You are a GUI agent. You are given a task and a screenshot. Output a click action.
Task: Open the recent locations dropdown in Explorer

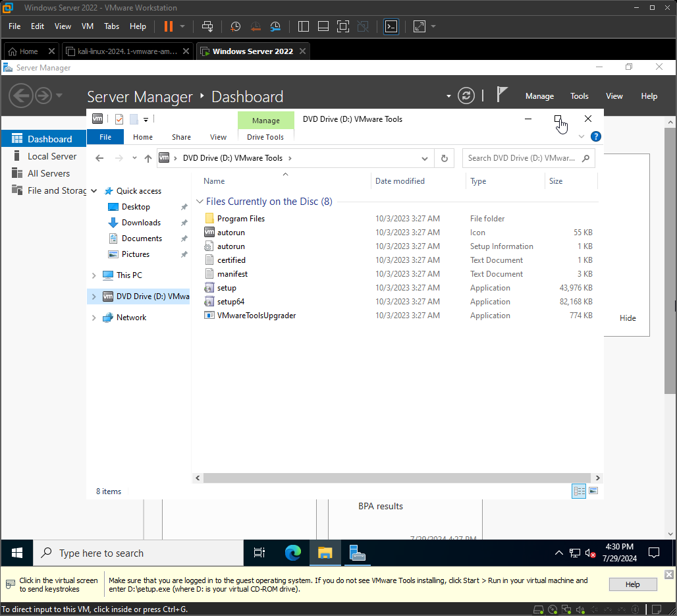135,158
